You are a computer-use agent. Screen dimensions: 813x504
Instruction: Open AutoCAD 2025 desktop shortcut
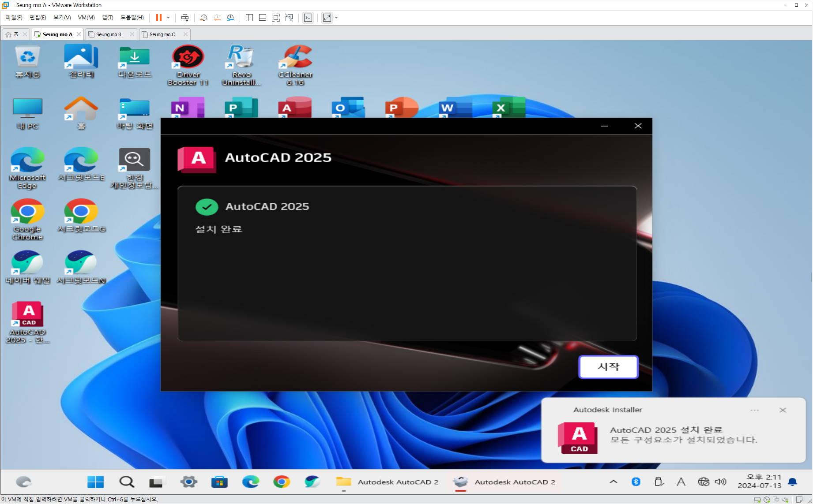pos(27,323)
